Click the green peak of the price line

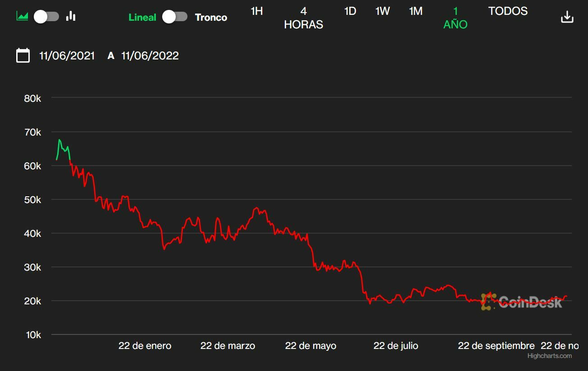59,140
